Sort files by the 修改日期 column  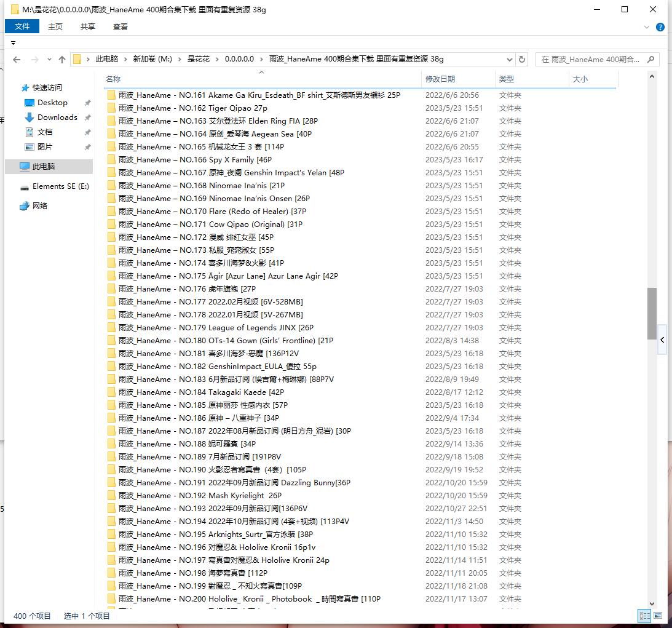pos(457,79)
